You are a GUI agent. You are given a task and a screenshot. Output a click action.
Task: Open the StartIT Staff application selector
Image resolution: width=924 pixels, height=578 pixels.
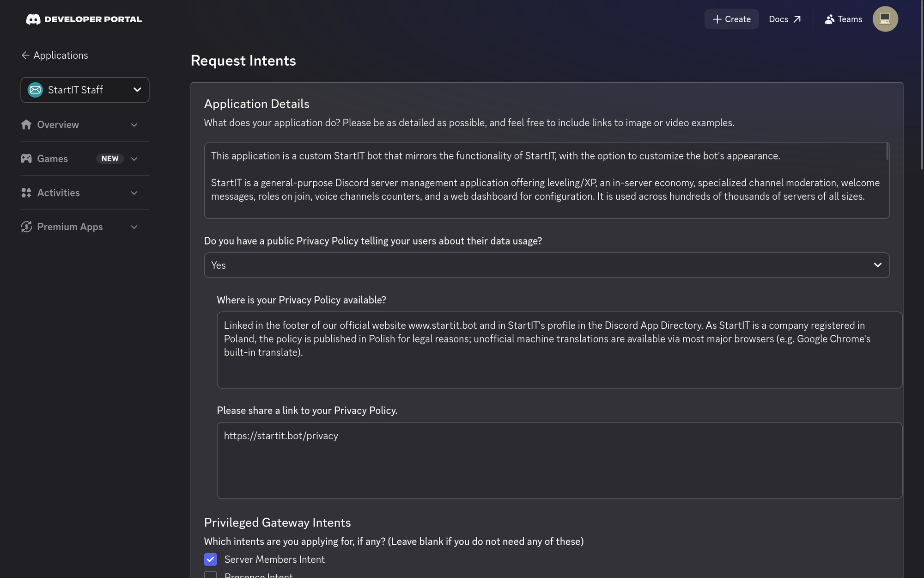click(85, 90)
